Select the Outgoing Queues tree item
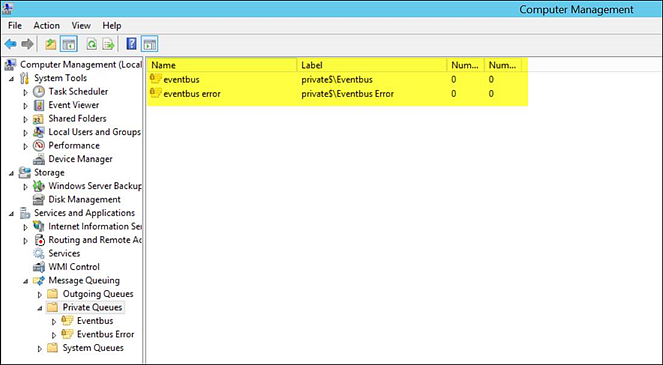 [98, 294]
